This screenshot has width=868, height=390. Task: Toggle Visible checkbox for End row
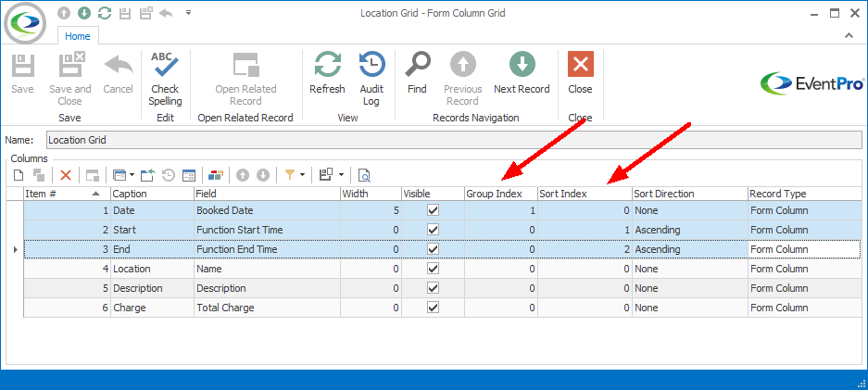433,249
